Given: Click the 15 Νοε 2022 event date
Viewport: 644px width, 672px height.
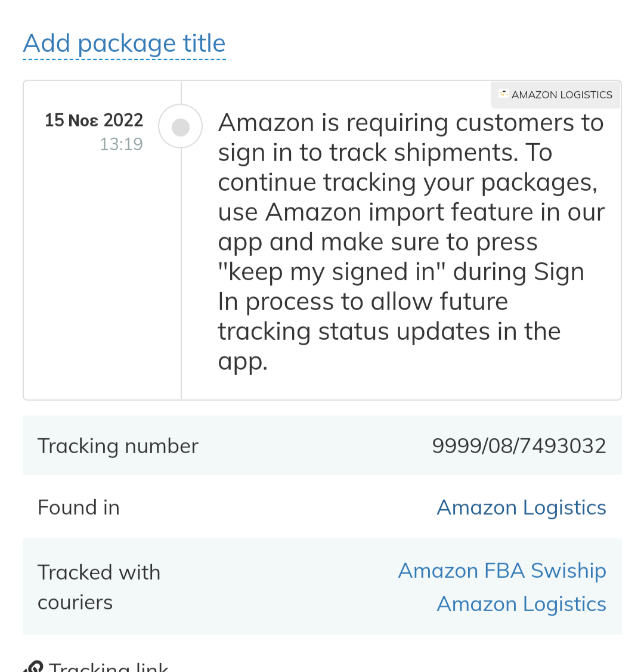Looking at the screenshot, I should 94,120.
